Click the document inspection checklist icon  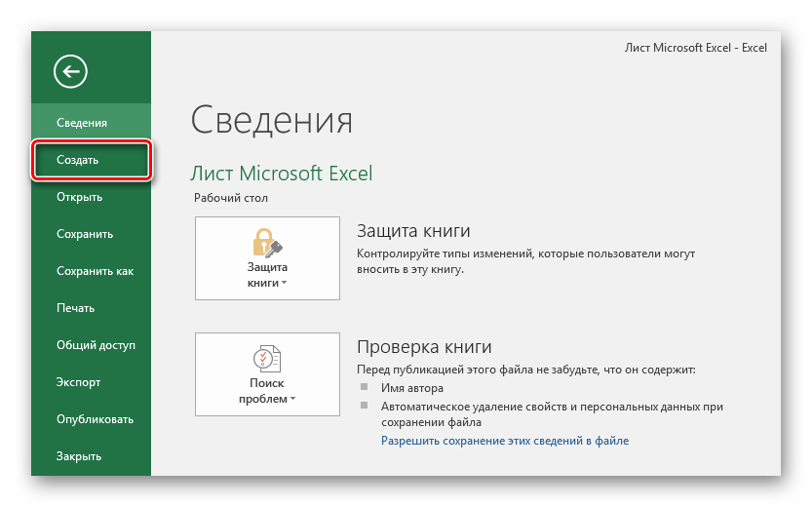tap(267, 359)
